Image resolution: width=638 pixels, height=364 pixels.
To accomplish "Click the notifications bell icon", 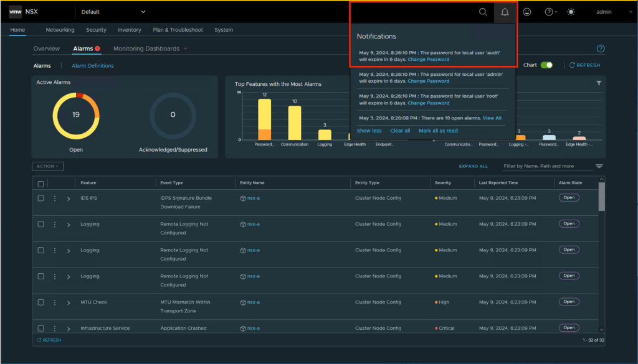I will 505,12.
